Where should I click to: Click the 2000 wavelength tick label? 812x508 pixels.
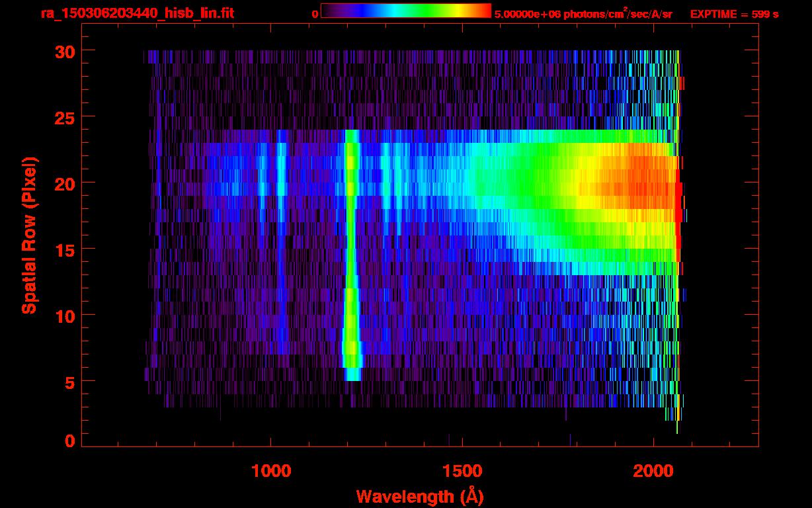click(x=653, y=471)
